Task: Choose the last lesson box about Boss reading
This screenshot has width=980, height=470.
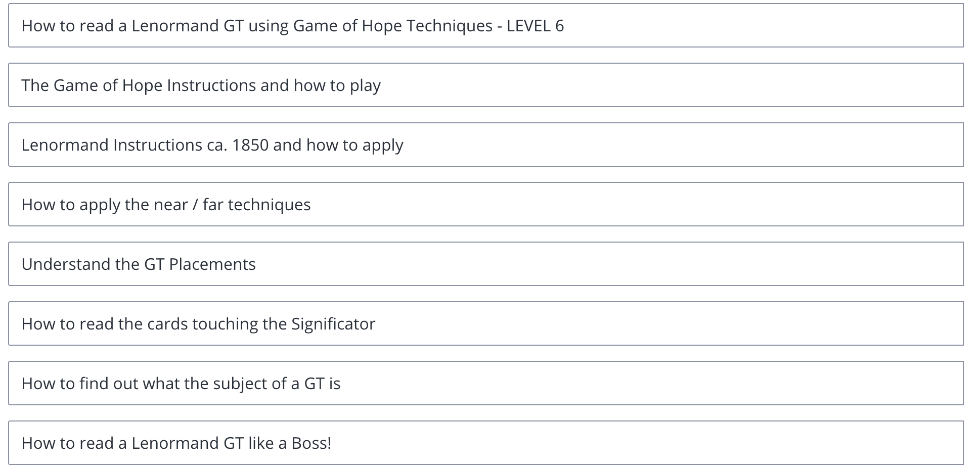Action: [x=485, y=443]
